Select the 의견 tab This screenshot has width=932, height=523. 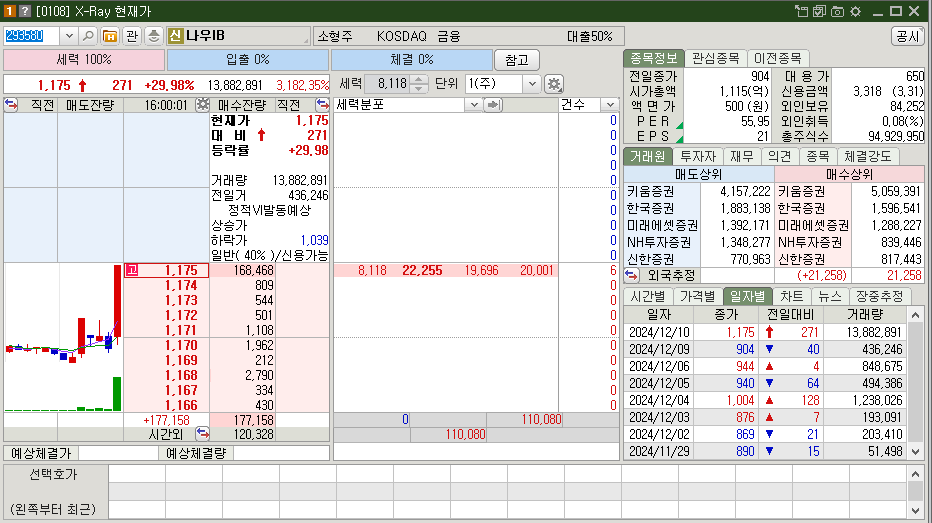[779, 156]
